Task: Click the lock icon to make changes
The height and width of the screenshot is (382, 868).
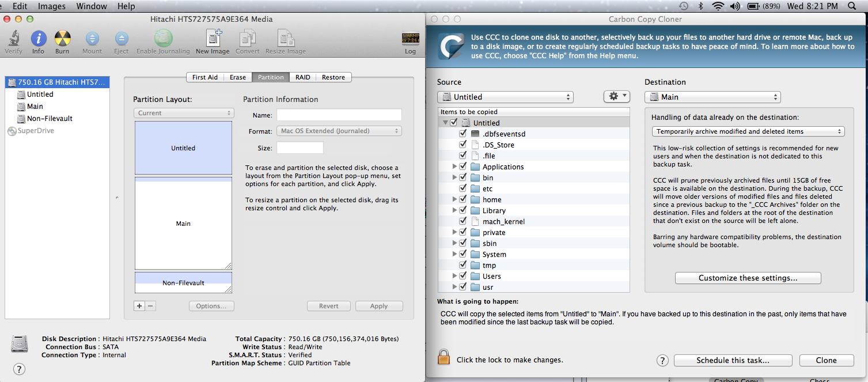Action: point(443,357)
